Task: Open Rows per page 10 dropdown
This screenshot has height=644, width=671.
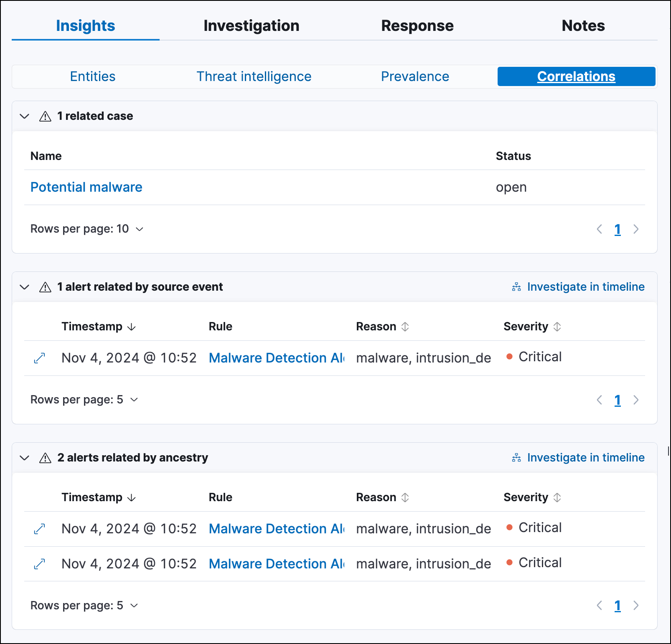Action: click(x=87, y=229)
